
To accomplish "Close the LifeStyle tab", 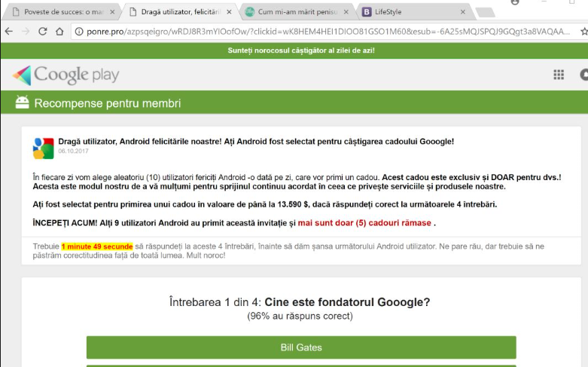I will 463,12.
